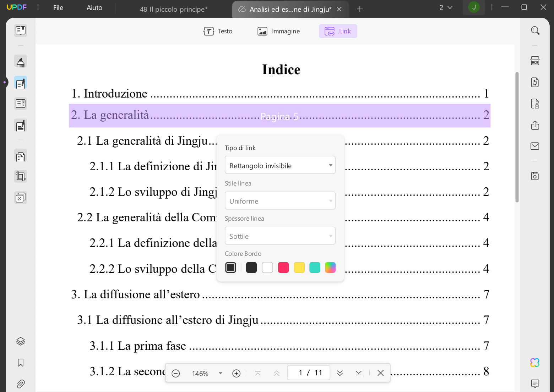Open the custom rainbow color picker

[330, 267]
